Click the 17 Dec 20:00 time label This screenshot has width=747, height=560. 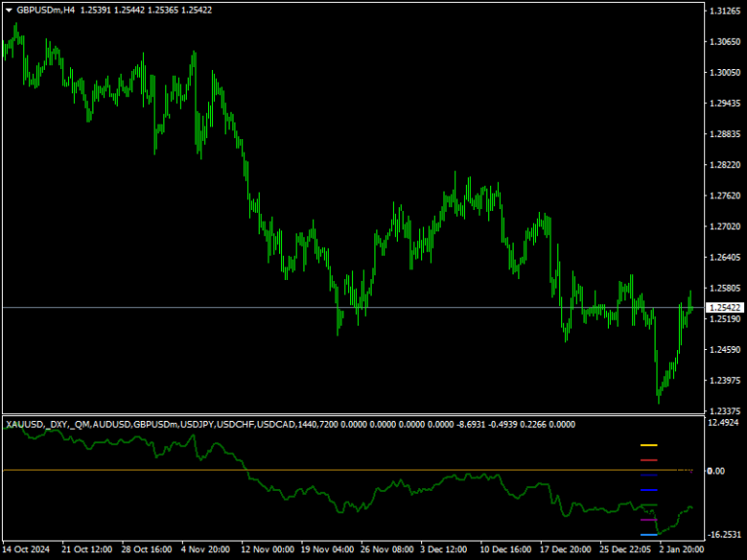tap(565, 549)
